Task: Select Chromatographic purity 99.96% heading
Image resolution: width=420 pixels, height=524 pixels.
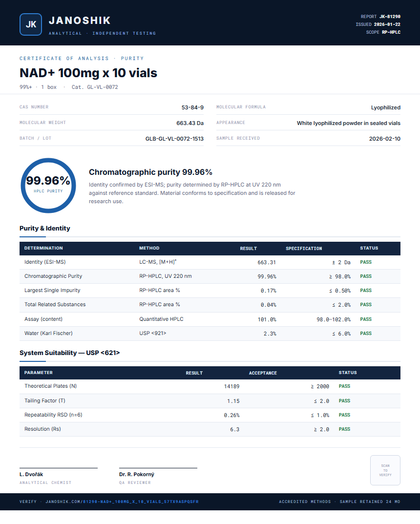Action: pos(150,172)
